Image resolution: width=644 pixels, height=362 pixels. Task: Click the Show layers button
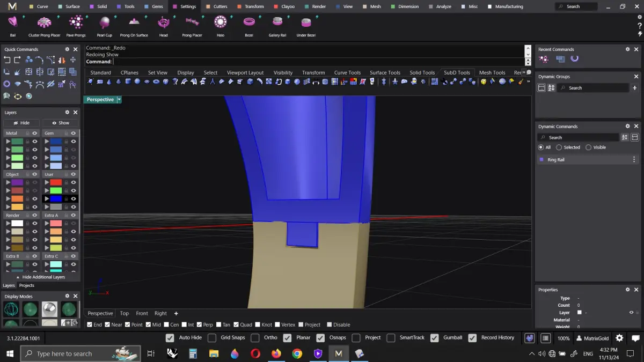coord(60,123)
